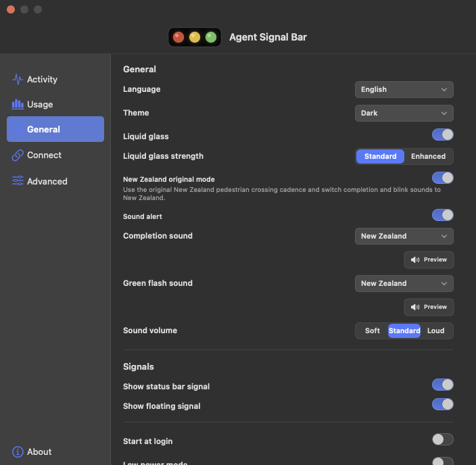
Task: Click the chevron in English dropdown
Action: tap(444, 89)
